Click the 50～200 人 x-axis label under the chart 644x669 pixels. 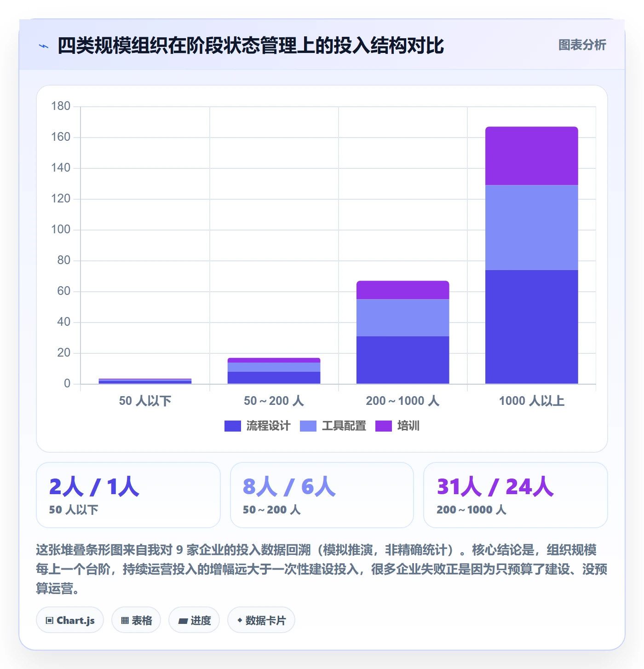click(x=274, y=401)
